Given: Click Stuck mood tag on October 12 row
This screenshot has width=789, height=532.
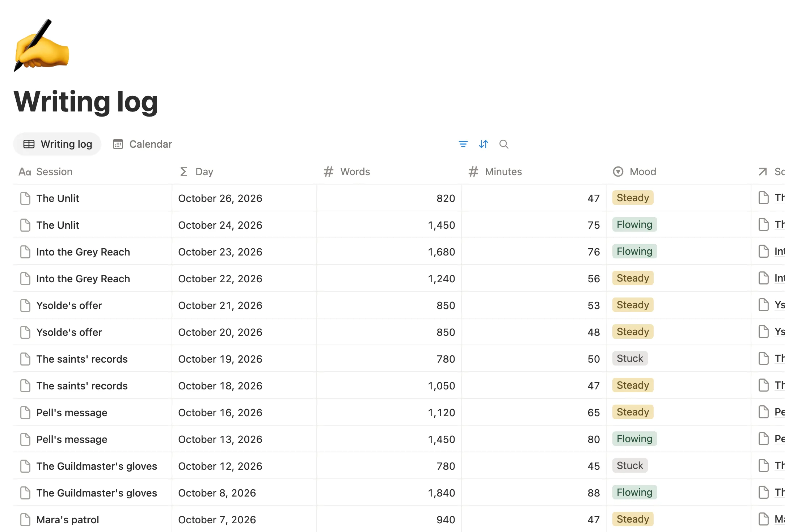Looking at the screenshot, I should (x=630, y=465).
